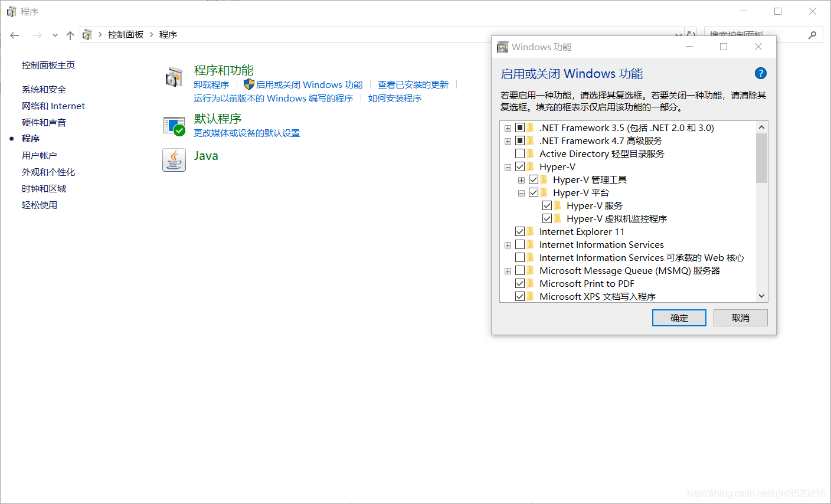Go to 用户帐户 category
Screen dimensions: 831x504
[x=40, y=156]
